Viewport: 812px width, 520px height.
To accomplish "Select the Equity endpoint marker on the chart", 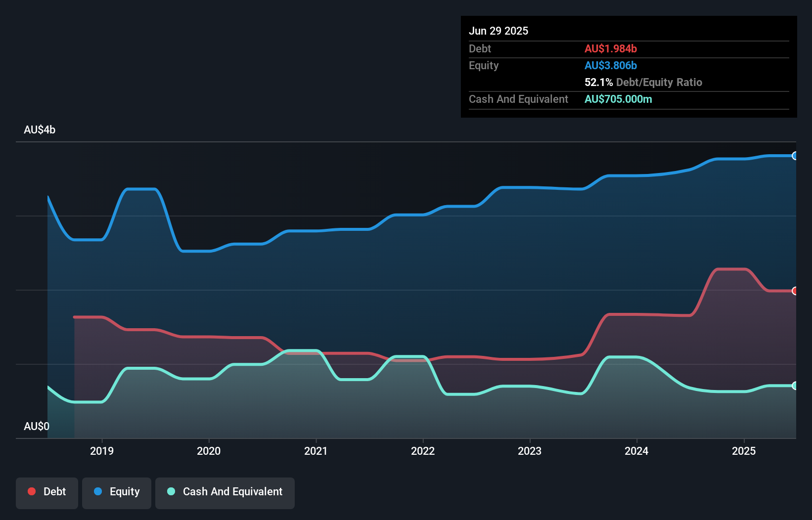I will pyautogui.click(x=795, y=156).
